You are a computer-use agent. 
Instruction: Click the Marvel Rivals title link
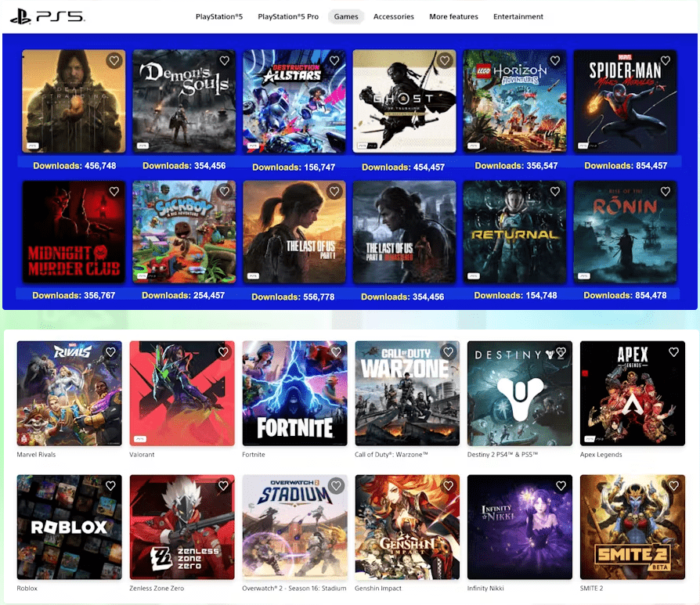click(36, 455)
